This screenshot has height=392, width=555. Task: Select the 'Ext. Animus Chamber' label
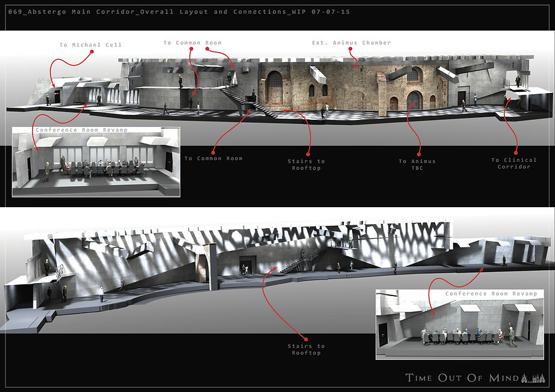pyautogui.click(x=351, y=43)
